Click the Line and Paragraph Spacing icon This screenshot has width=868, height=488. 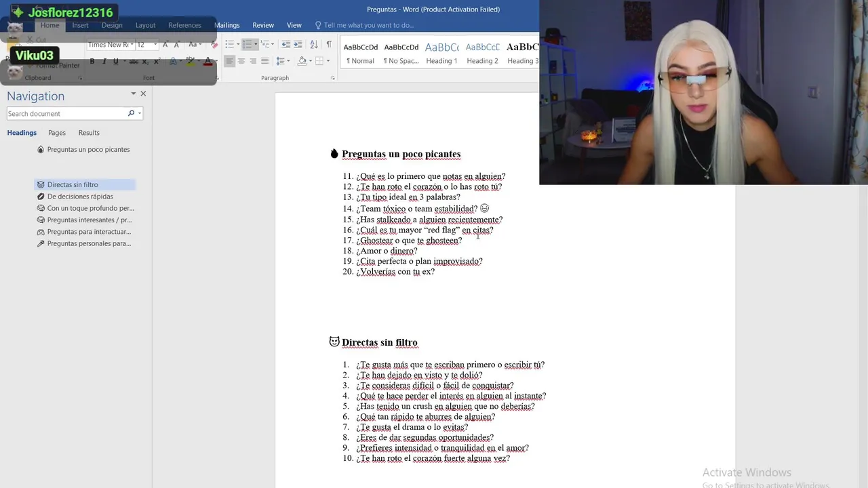[x=280, y=61]
